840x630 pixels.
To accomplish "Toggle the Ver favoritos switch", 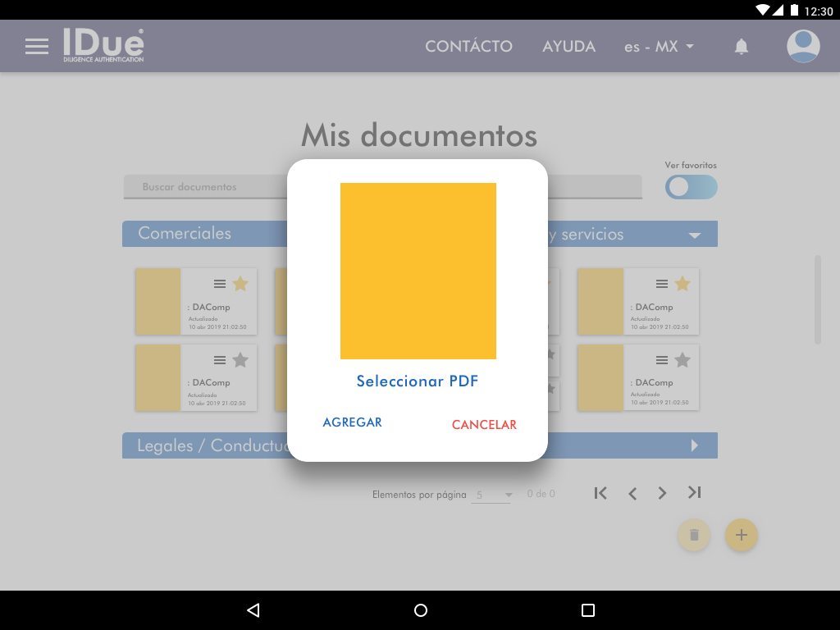I will pyautogui.click(x=691, y=187).
